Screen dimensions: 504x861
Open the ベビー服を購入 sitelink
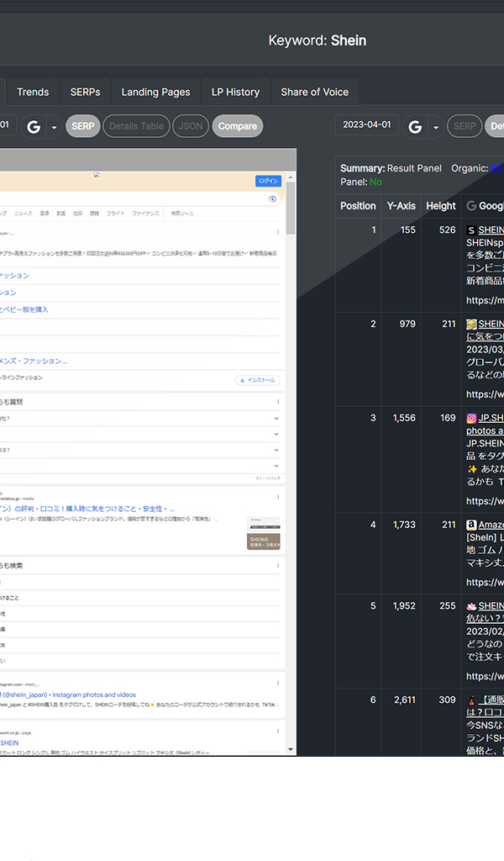click(24, 309)
